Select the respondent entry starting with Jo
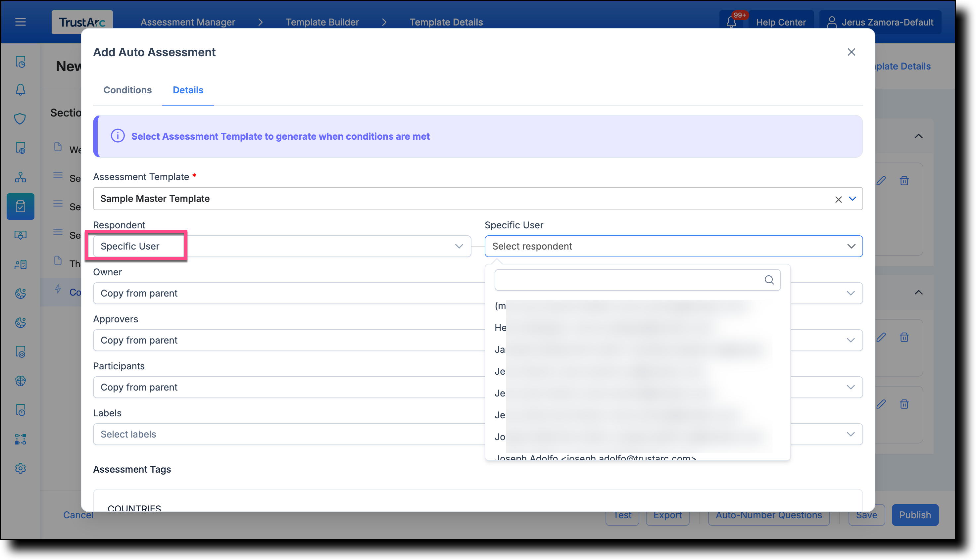This screenshot has height=560, width=976. tap(637, 437)
